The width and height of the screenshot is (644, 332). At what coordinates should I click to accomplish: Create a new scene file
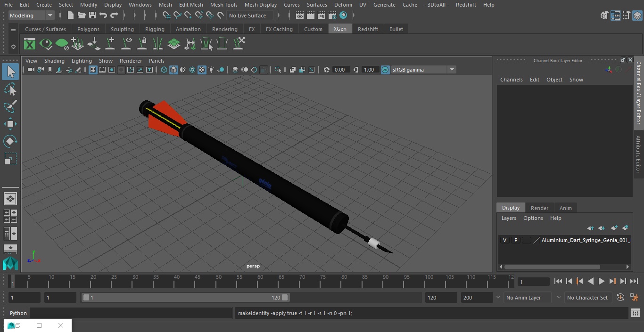point(70,16)
